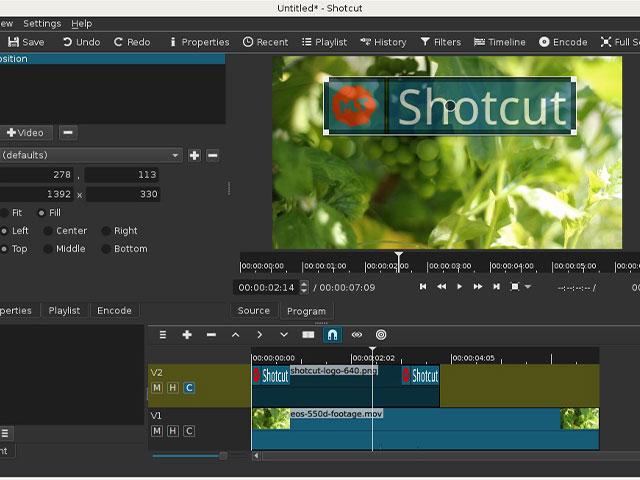The width and height of the screenshot is (640, 480).
Task: Split clip at playhead icon
Action: [308, 335]
